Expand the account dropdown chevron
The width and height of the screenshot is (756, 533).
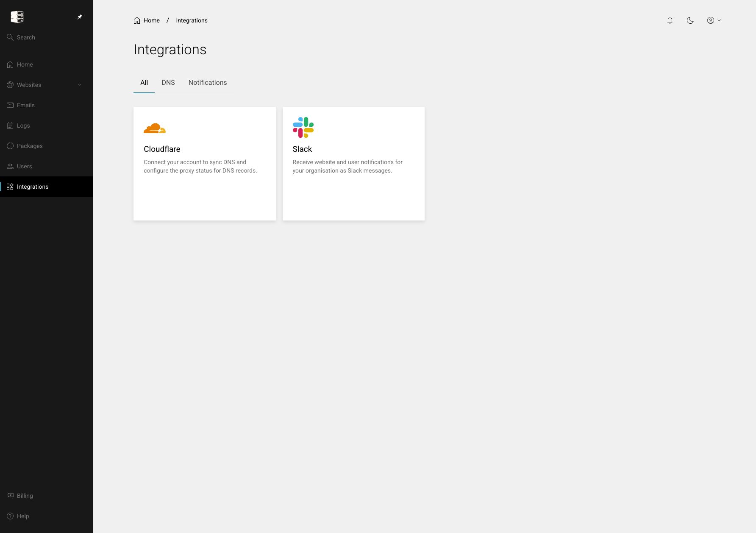(x=719, y=20)
